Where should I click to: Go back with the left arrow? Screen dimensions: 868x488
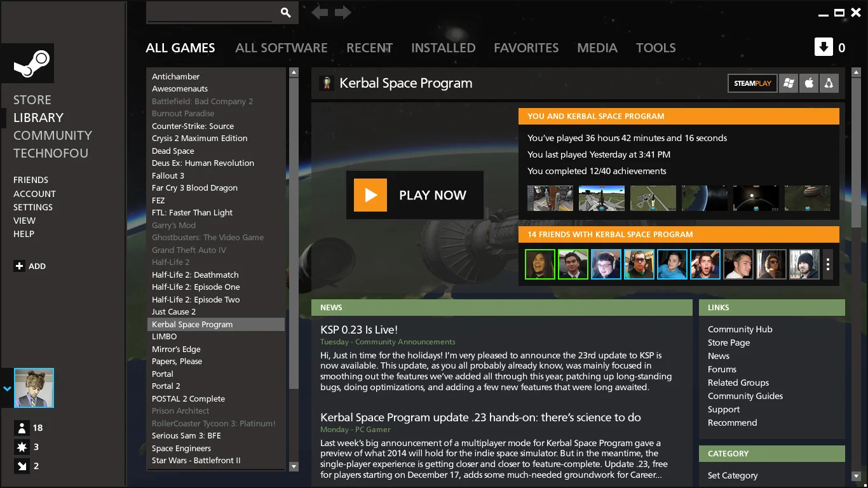[x=320, y=13]
